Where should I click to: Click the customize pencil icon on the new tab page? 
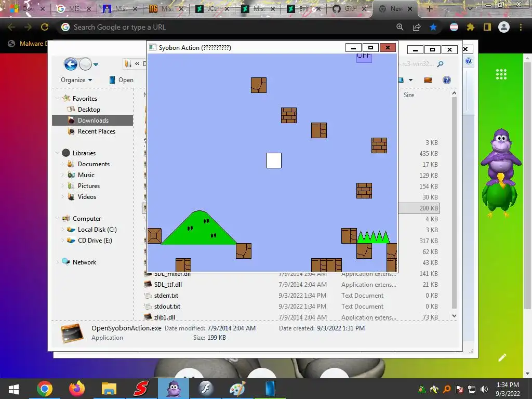pyautogui.click(x=502, y=357)
